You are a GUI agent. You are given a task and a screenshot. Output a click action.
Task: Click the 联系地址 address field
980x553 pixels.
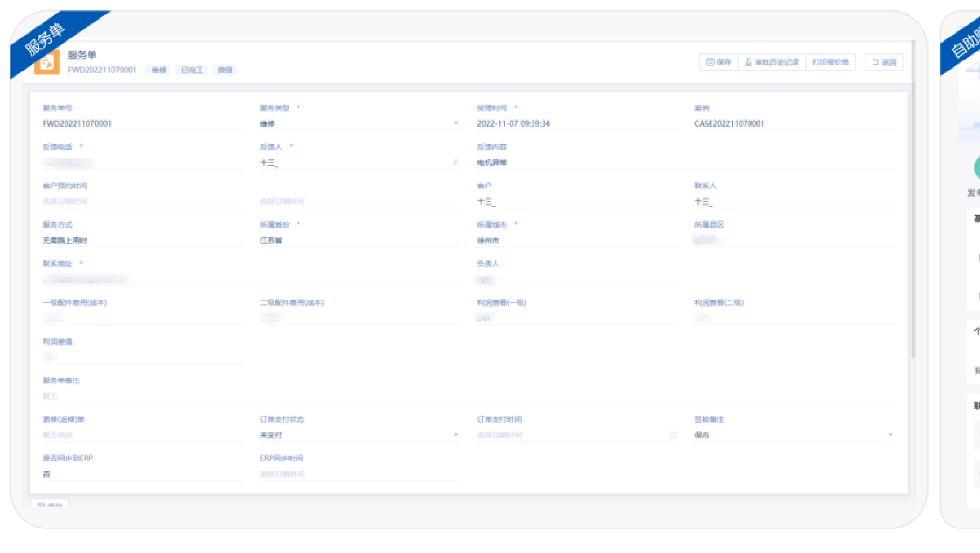(x=251, y=279)
